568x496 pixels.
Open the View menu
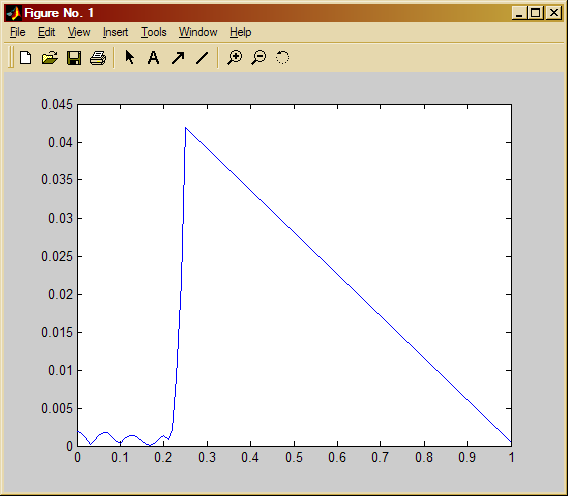(x=79, y=32)
